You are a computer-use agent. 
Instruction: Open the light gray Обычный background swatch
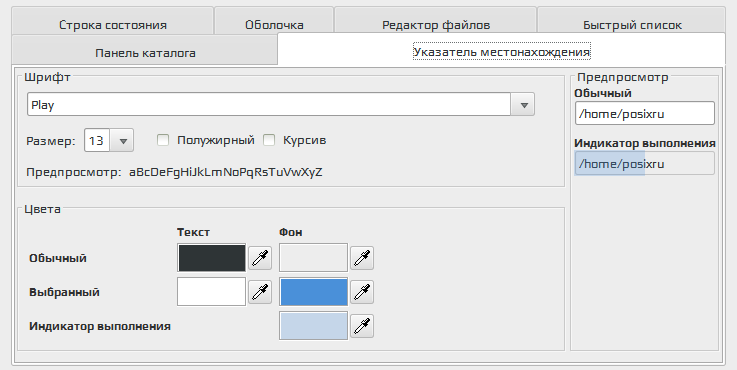click(x=314, y=258)
